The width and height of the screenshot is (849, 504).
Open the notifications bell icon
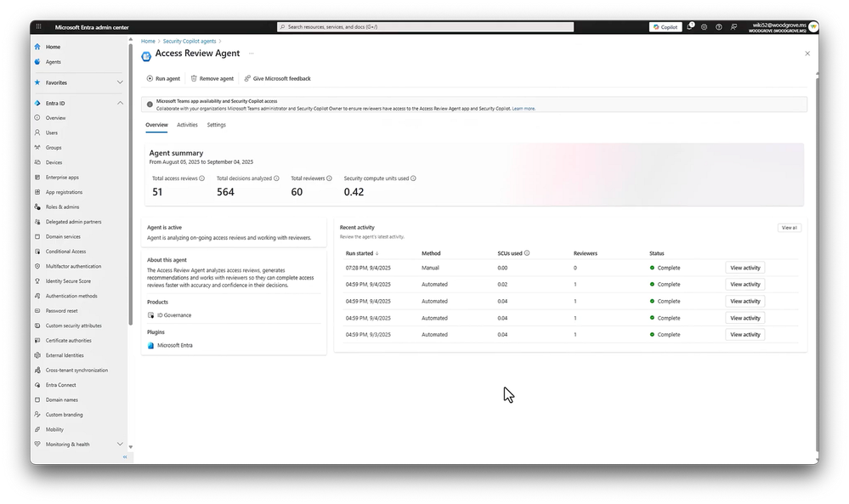click(x=690, y=26)
